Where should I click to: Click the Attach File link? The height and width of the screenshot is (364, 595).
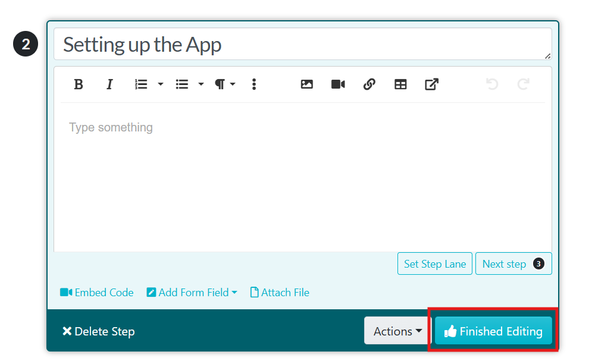[280, 293]
